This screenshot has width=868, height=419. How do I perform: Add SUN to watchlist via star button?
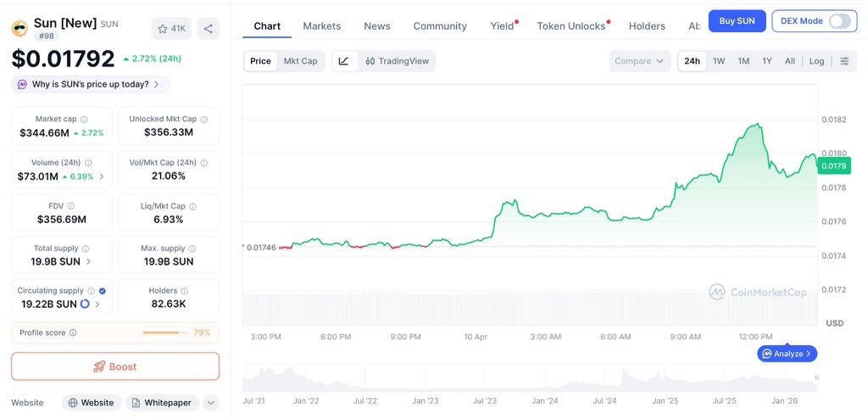pyautogui.click(x=171, y=29)
